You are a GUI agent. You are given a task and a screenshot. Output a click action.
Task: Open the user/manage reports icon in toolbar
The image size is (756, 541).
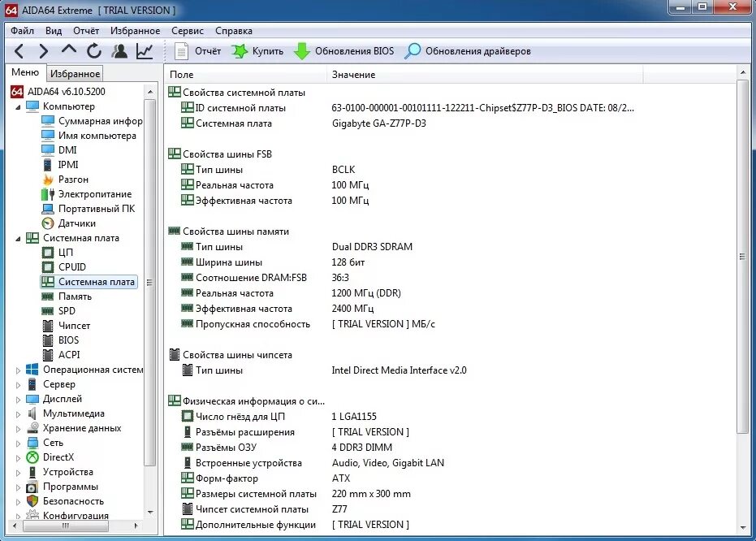click(x=119, y=51)
